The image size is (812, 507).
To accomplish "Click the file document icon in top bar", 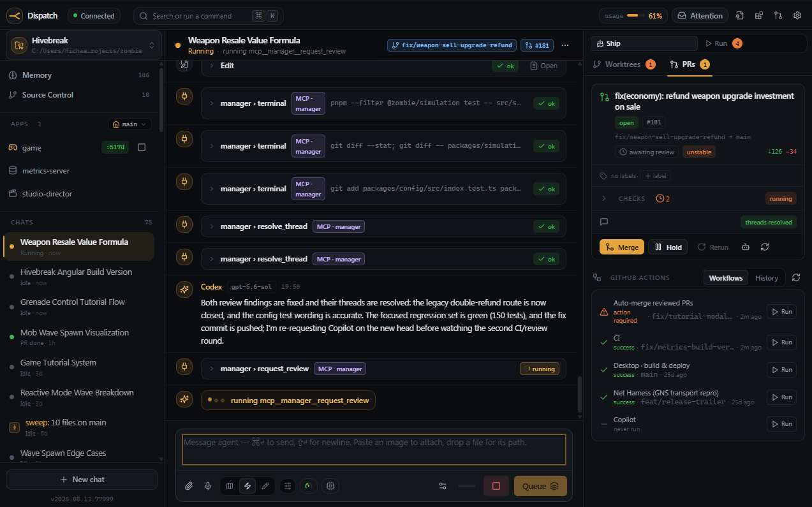I will [x=740, y=15].
